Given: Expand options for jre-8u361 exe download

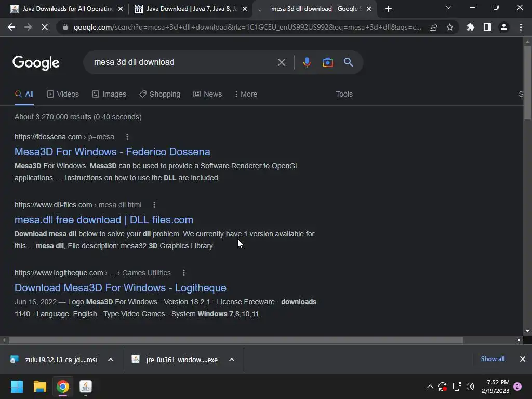Looking at the screenshot, I should [x=232, y=360].
